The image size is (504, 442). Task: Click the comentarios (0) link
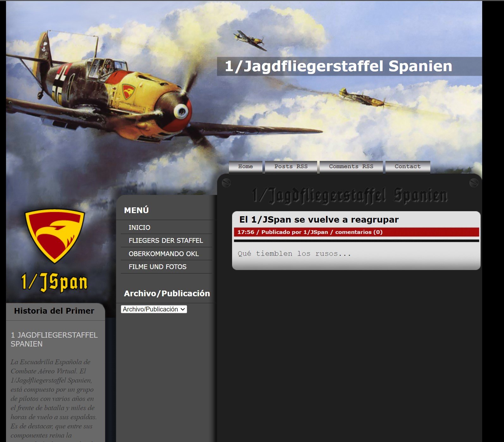tap(359, 232)
